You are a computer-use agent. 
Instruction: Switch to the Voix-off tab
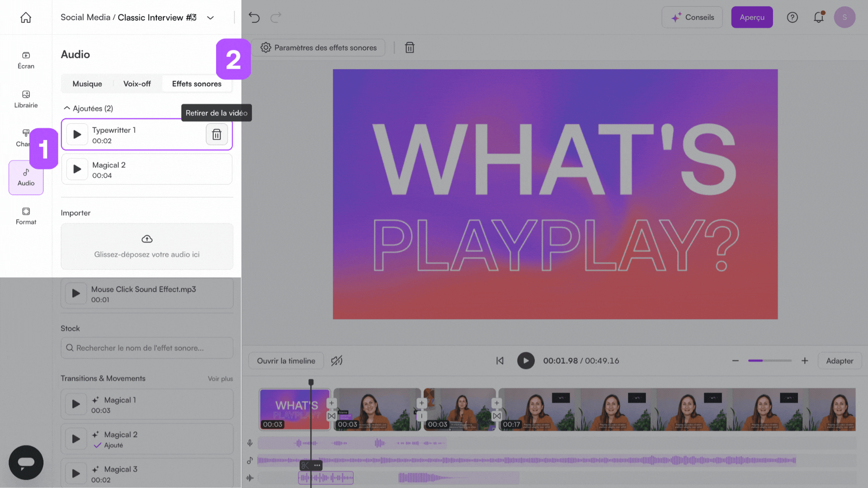tap(137, 84)
